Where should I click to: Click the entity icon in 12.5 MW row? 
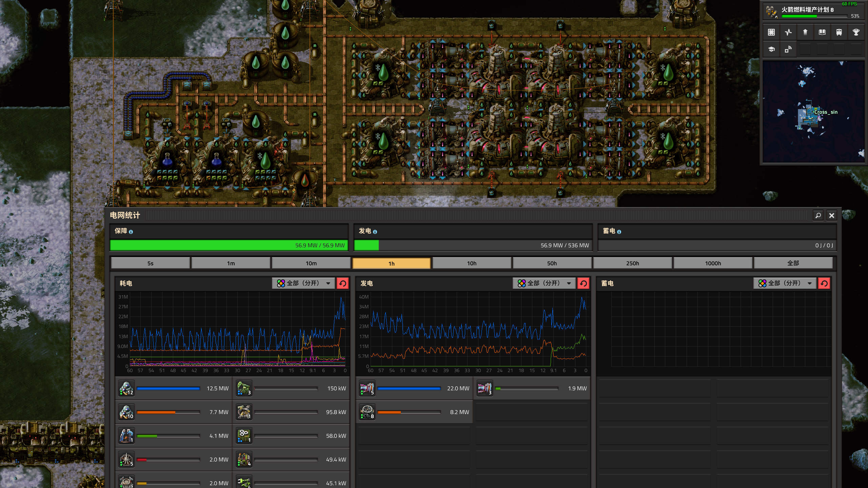coord(126,388)
